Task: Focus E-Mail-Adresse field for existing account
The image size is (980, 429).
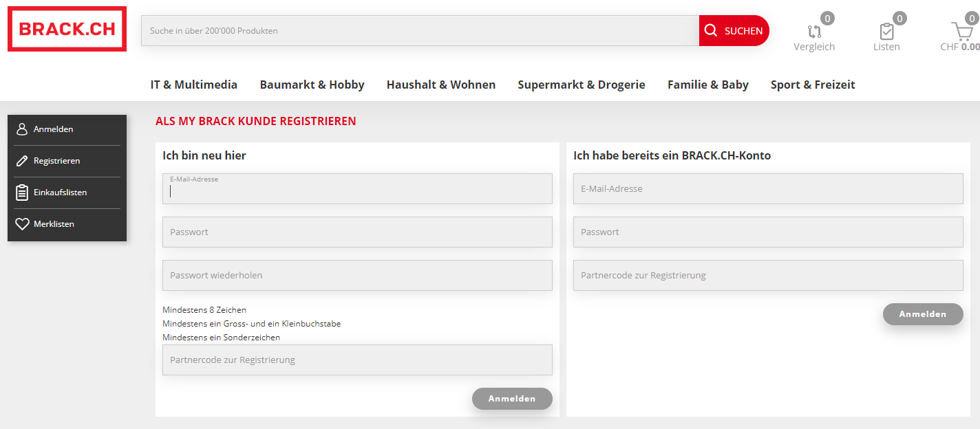Action: coord(768,188)
